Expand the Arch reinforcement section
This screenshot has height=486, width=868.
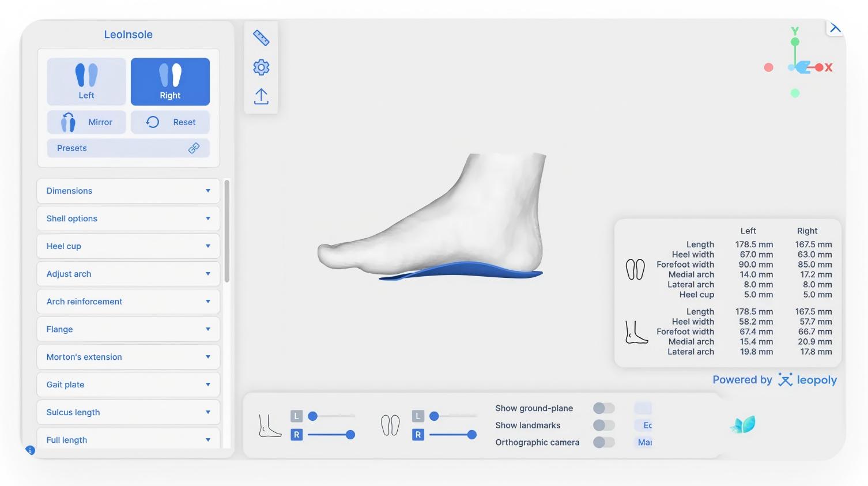click(x=128, y=302)
